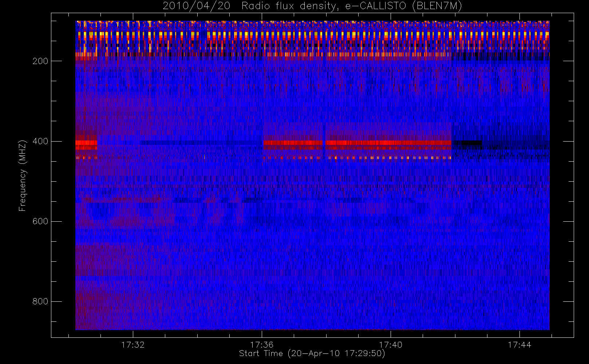Select the "Frequency (MHZ)" y-axis label
The height and width of the screenshot is (364, 589).
pyautogui.click(x=23, y=175)
